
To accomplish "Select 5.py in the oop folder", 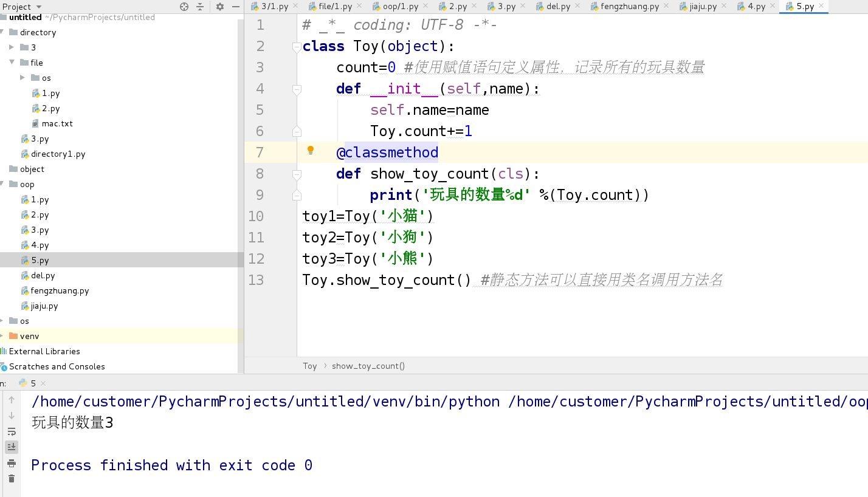I will pyautogui.click(x=40, y=260).
